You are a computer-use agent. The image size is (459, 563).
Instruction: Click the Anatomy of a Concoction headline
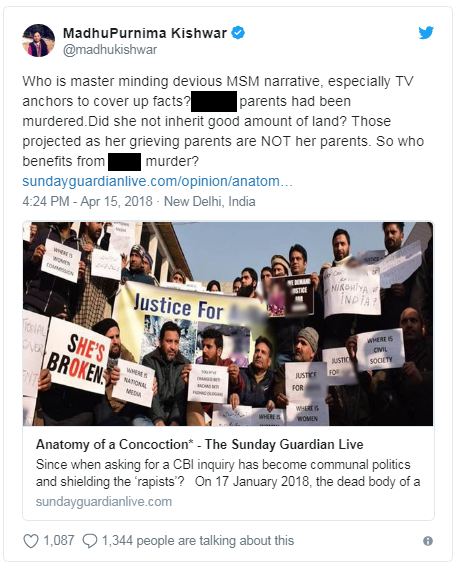(200, 445)
